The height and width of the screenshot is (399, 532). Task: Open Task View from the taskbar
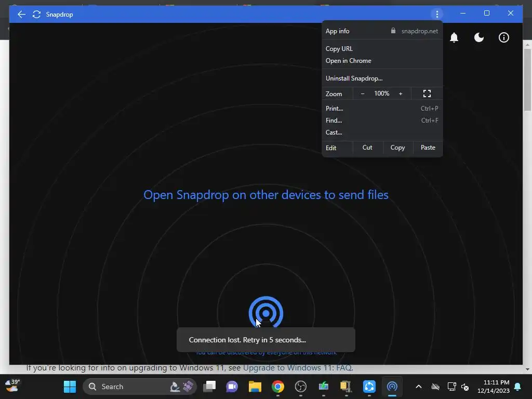pos(209,387)
